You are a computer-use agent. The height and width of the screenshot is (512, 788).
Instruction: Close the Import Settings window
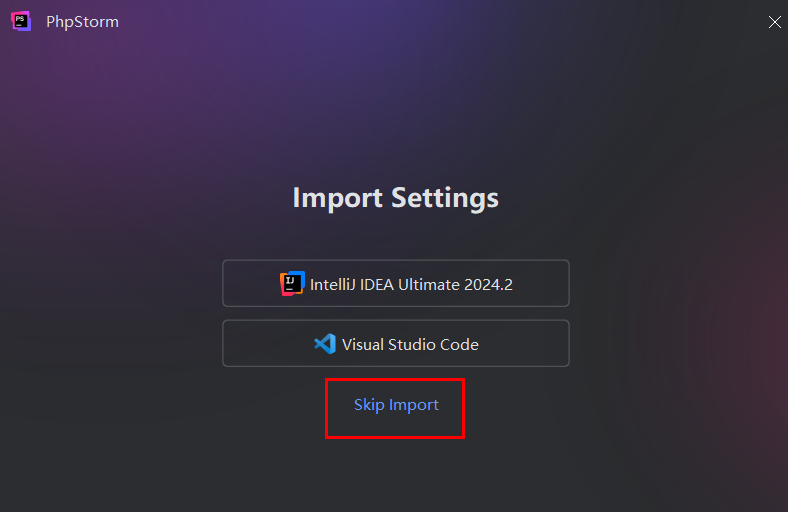tap(774, 22)
